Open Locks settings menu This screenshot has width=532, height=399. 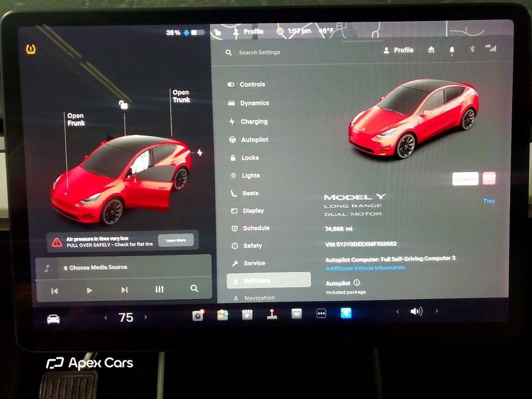pyautogui.click(x=244, y=158)
